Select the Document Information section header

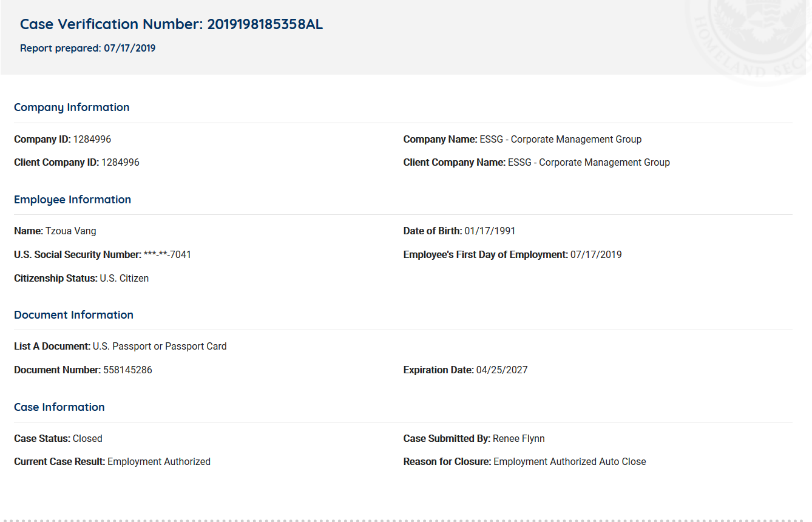click(73, 315)
